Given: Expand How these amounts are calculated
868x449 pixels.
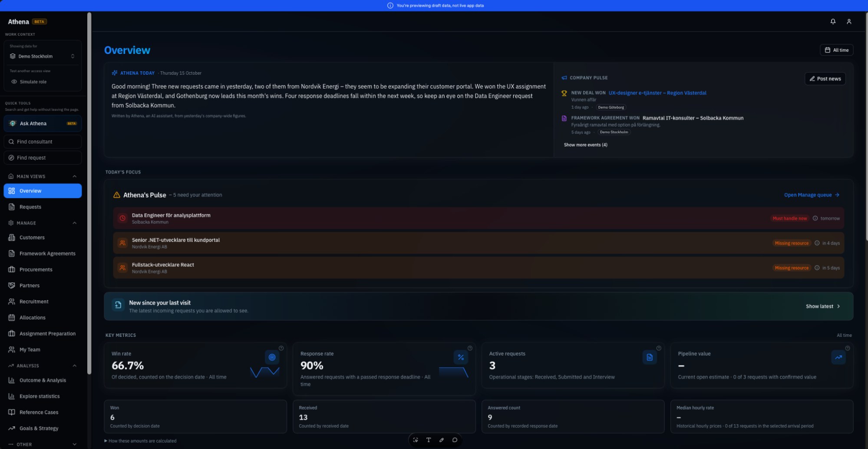Looking at the screenshot, I should 140,441.
